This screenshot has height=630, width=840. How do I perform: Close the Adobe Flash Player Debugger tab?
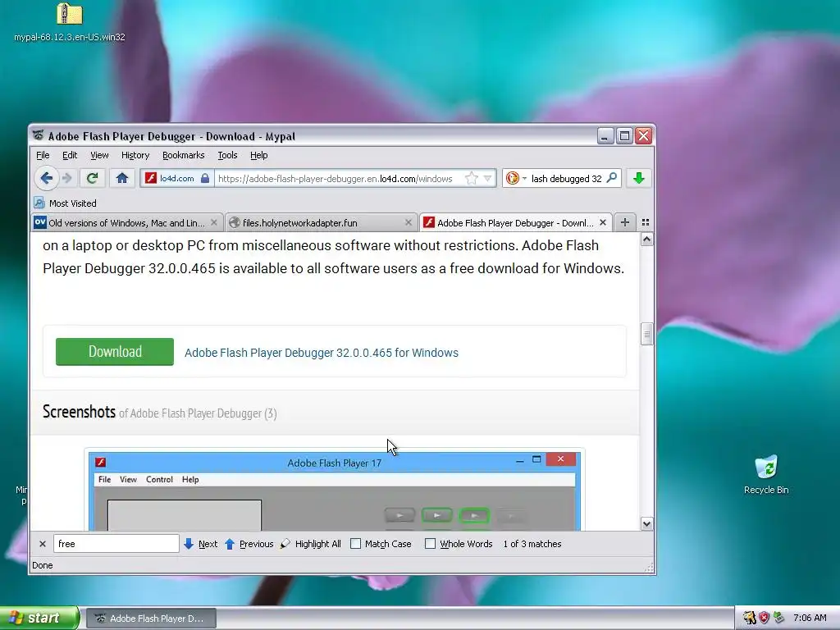click(603, 222)
